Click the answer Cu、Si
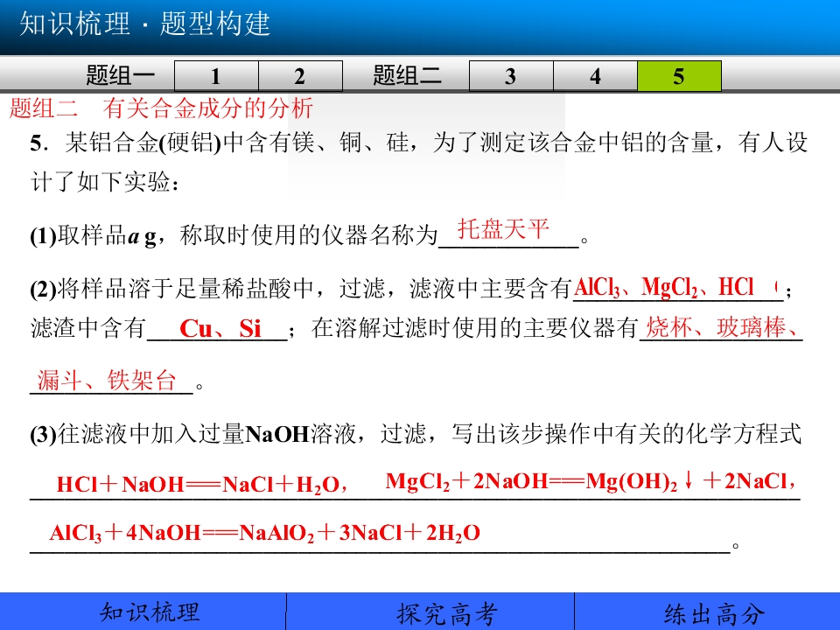The width and height of the screenshot is (840, 630). click(x=220, y=328)
